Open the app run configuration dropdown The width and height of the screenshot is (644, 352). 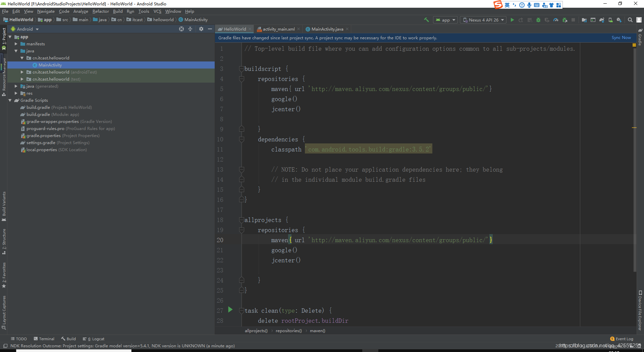(x=445, y=20)
